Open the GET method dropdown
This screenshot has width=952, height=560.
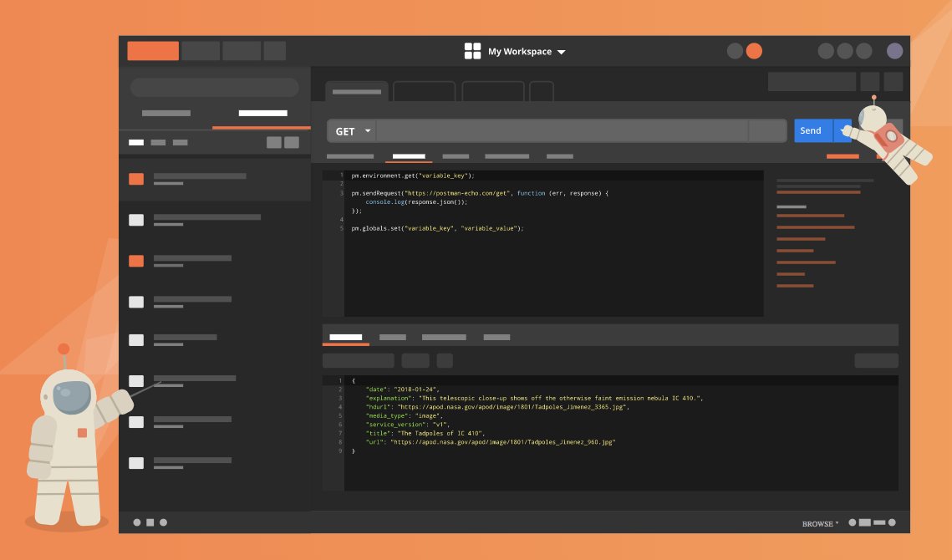pyautogui.click(x=352, y=131)
